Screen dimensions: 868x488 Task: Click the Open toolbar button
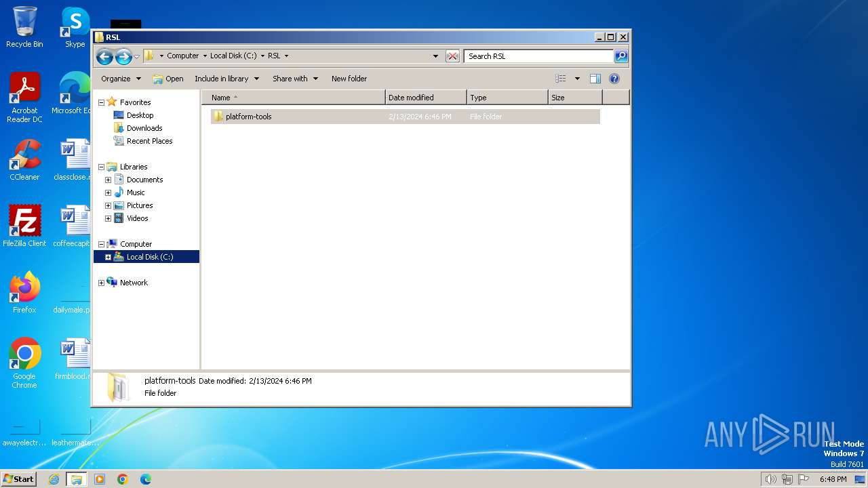coord(168,79)
